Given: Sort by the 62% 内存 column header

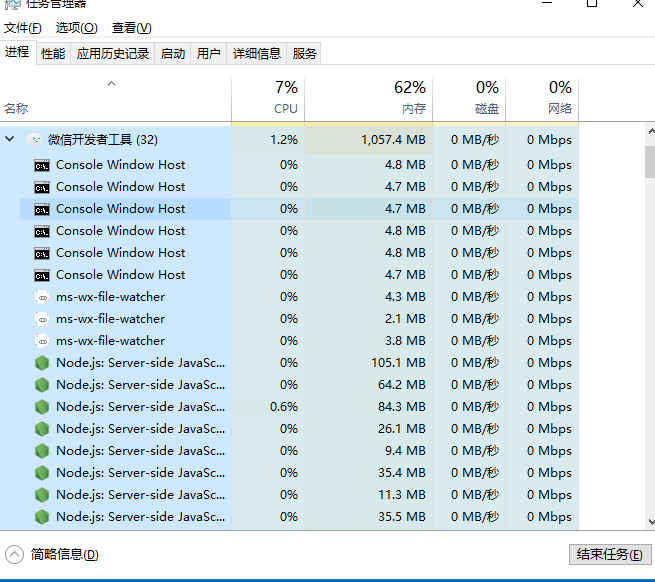Looking at the screenshot, I should 368,100.
